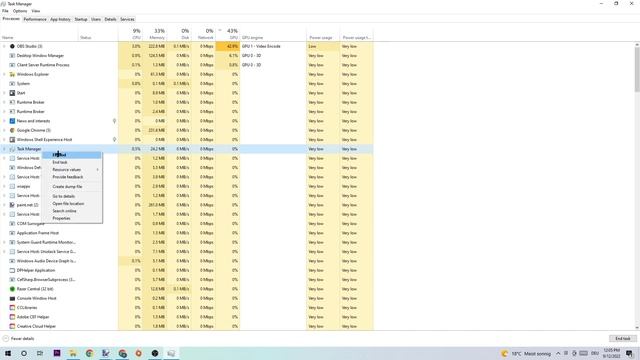
Task: Click the Console Window Host icon
Action: coord(12,298)
